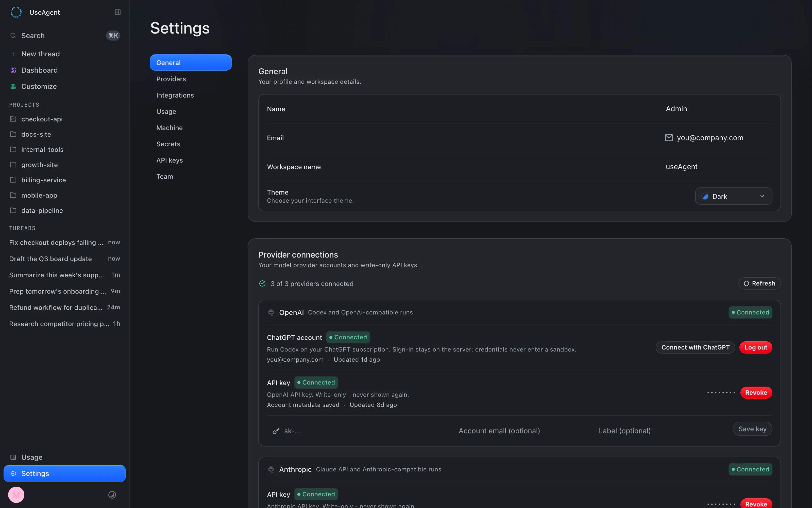Open thread 'Draft the Q3 board update'

coord(64,259)
